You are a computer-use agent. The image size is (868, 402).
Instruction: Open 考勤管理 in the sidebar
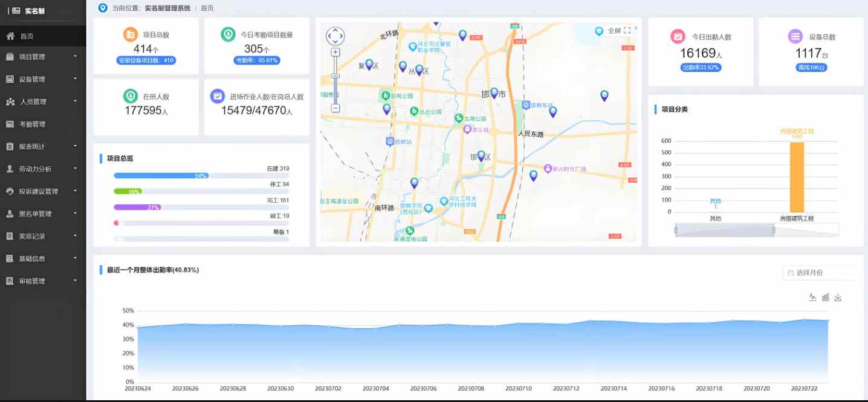(x=32, y=124)
